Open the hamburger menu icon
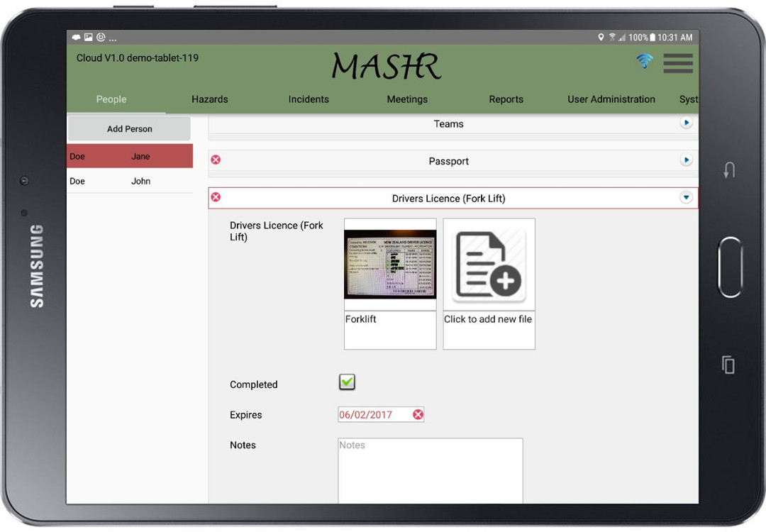 678,63
